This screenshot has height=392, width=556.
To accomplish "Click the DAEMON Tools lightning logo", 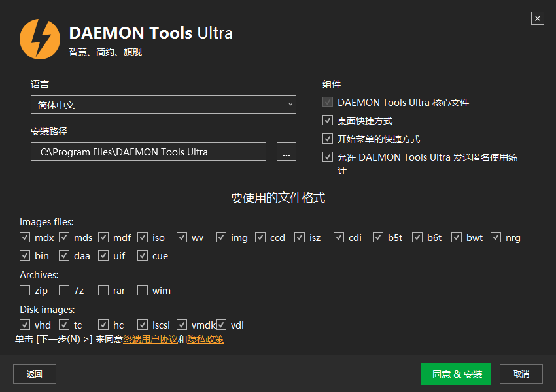I will [x=40, y=39].
